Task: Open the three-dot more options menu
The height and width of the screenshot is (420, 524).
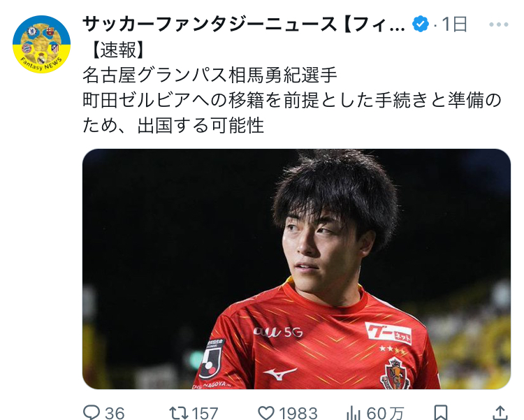Action: pyautogui.click(x=499, y=24)
